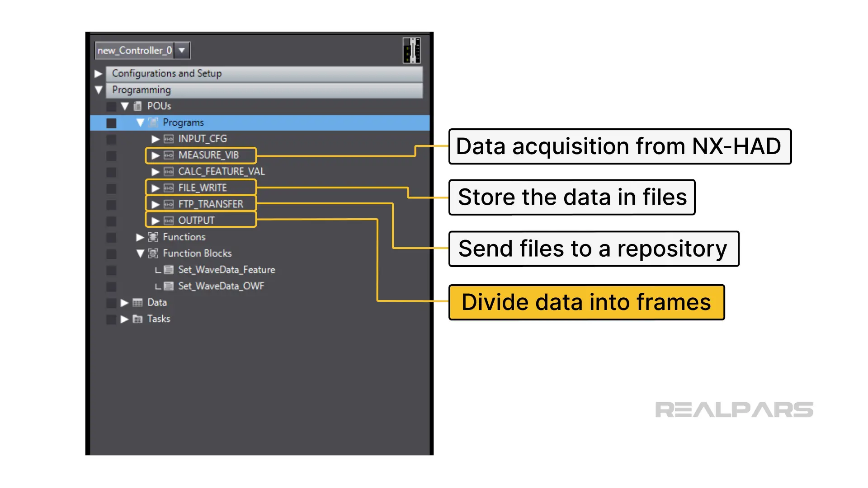
Task: Click the POUs document icon
Action: [138, 106]
